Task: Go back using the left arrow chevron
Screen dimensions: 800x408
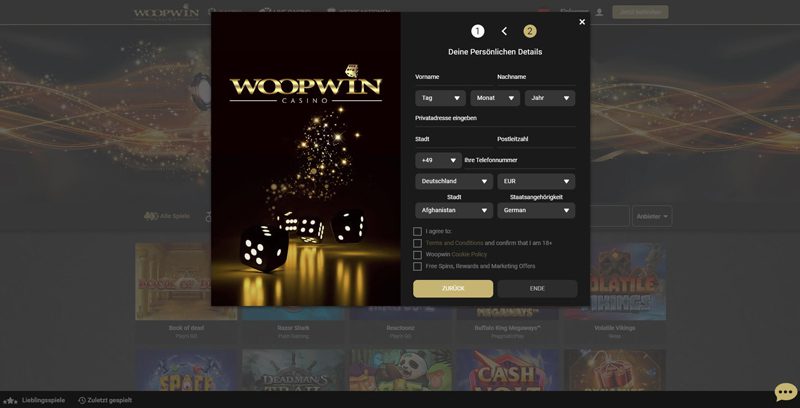Action: pyautogui.click(x=504, y=32)
